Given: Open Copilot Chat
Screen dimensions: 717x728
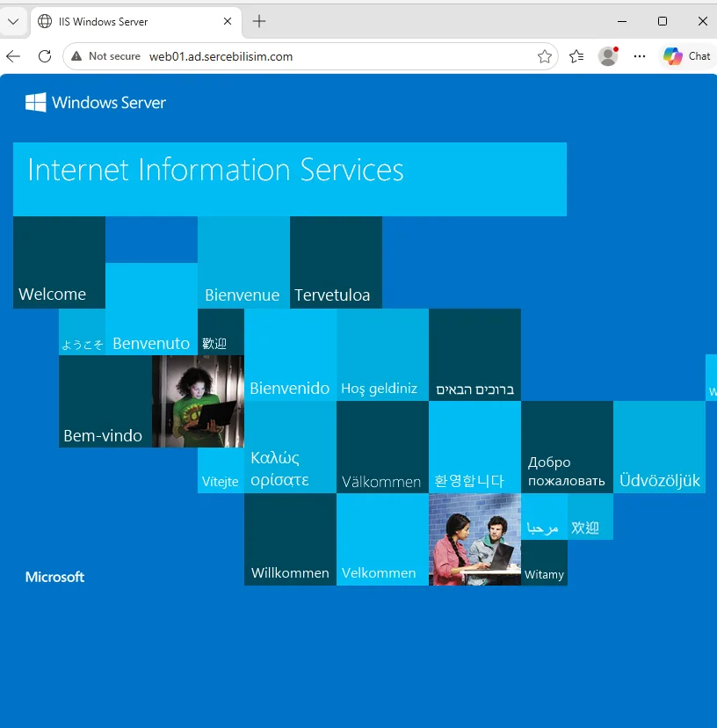Looking at the screenshot, I should 687,56.
